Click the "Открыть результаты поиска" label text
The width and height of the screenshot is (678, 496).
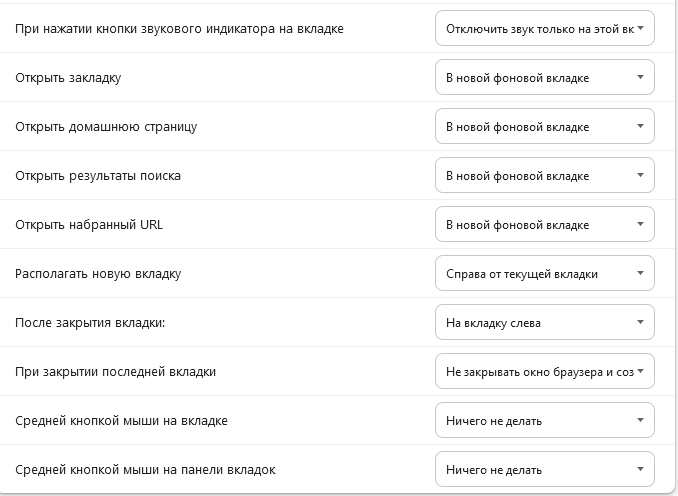98,176
